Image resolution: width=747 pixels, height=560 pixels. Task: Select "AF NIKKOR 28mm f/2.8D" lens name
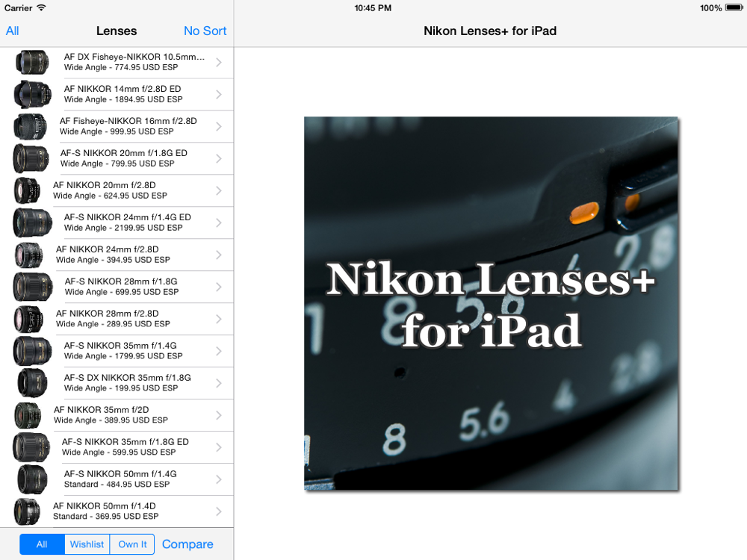107,314
